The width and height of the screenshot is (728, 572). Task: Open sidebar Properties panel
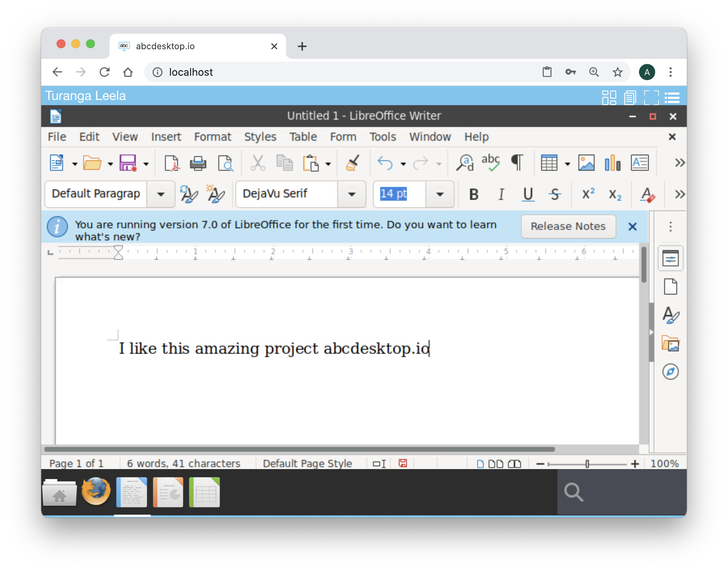[671, 258]
